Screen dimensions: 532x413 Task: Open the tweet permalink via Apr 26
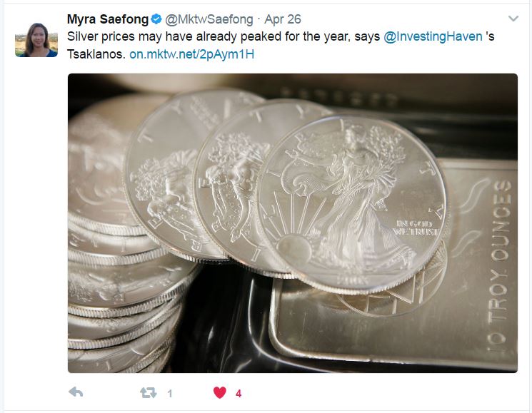(x=283, y=19)
